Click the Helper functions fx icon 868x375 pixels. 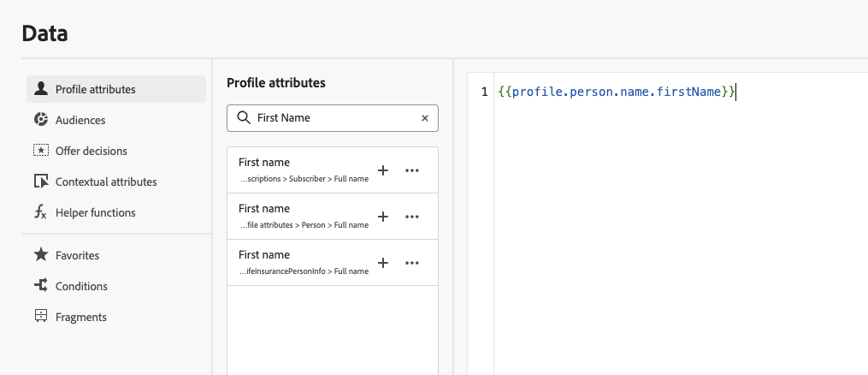click(x=40, y=212)
